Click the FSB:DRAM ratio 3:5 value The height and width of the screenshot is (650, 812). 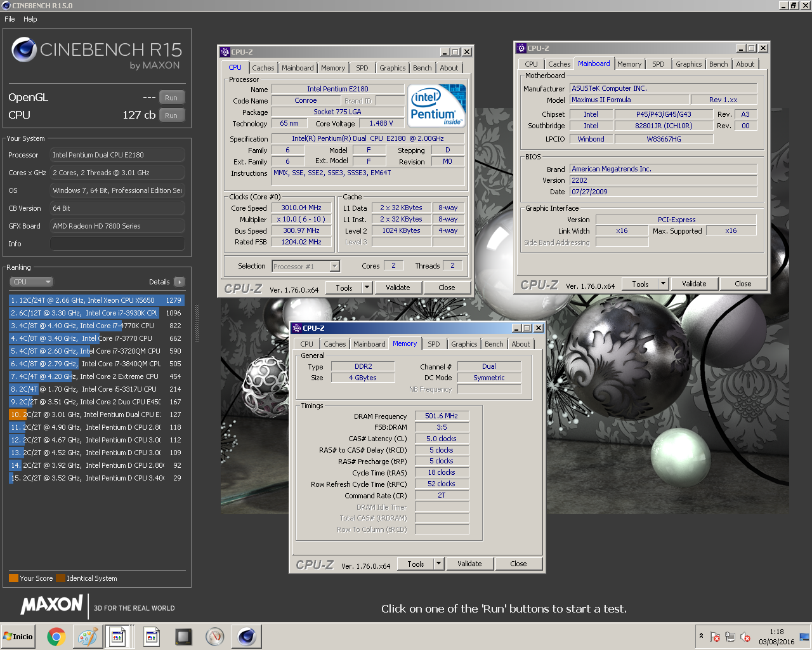442,427
